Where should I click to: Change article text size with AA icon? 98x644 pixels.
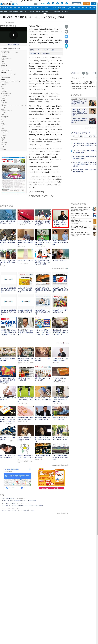click(x=66, y=27)
